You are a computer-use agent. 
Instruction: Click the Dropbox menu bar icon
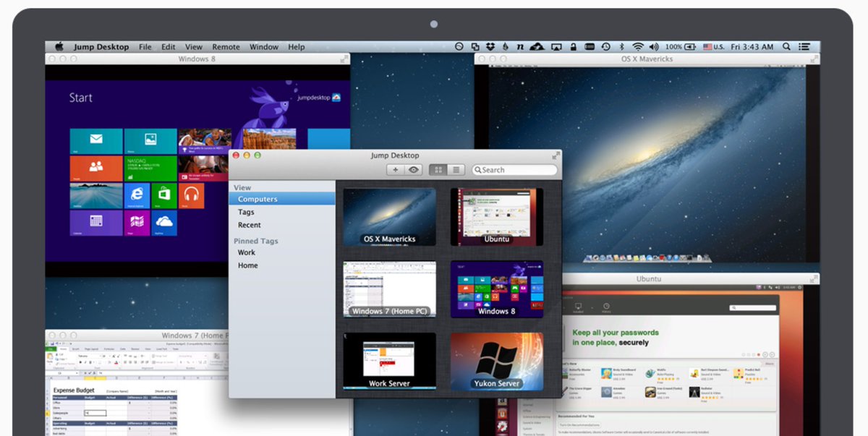coord(490,47)
